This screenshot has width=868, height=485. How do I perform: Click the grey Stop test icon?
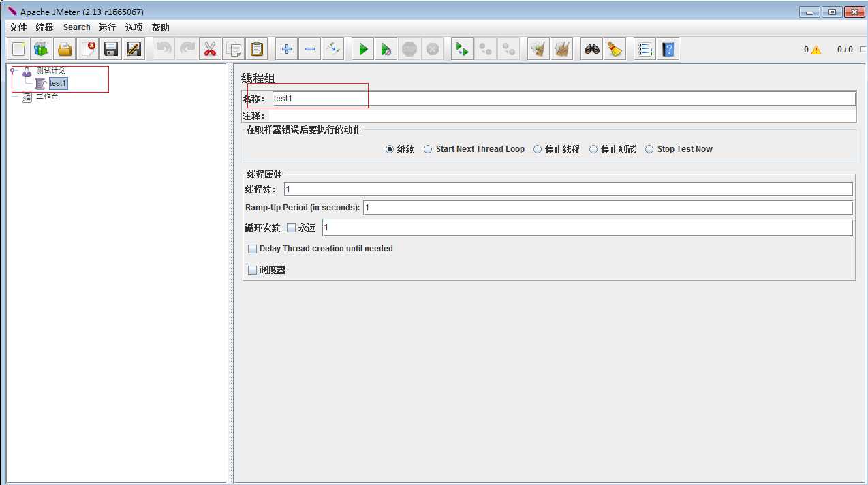(409, 49)
